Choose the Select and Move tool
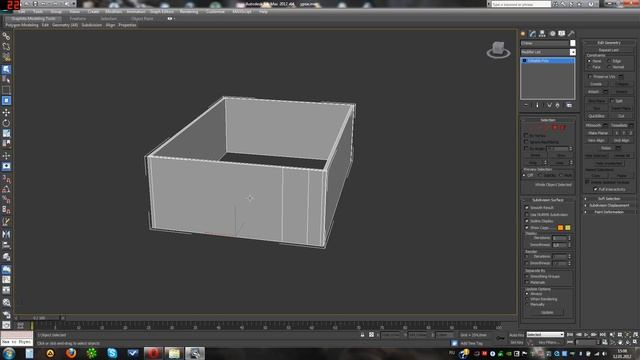 [x=6, y=112]
